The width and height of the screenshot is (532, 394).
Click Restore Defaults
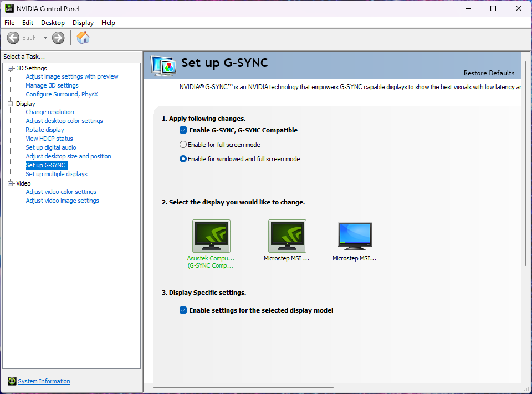click(x=489, y=73)
